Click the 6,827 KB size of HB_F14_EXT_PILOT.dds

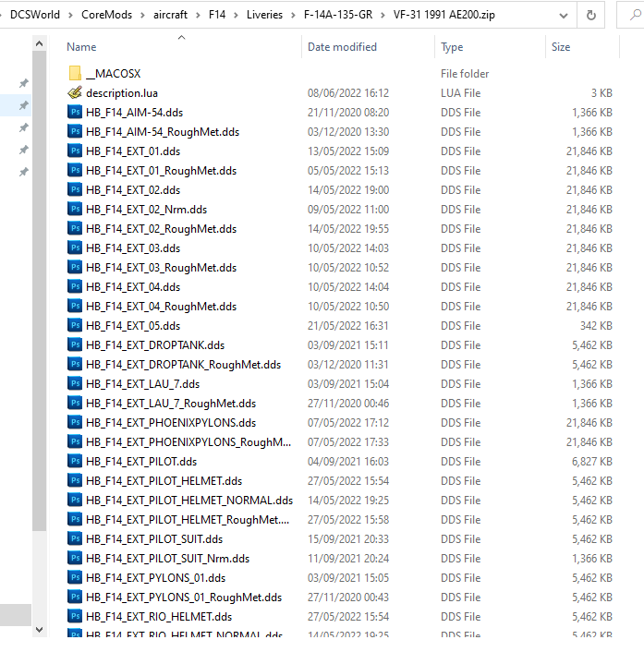(592, 462)
